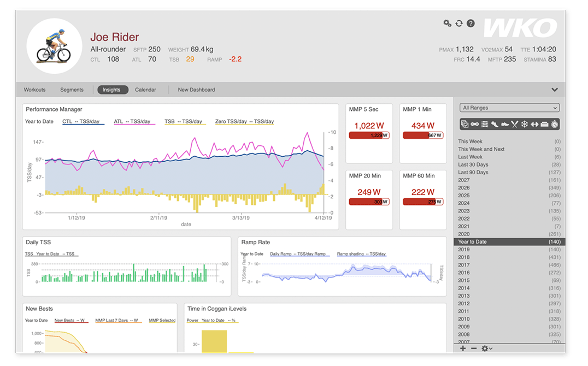Open the All Ranges dropdown

510,108
